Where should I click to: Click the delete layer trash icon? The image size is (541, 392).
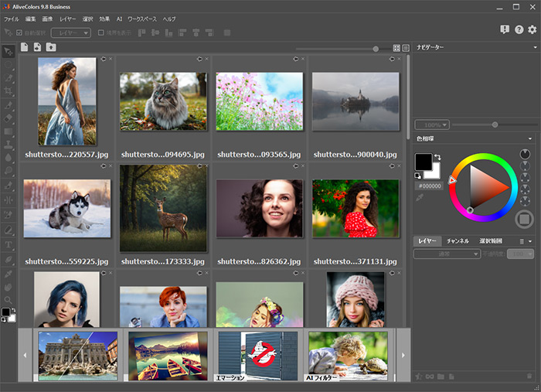529,376
